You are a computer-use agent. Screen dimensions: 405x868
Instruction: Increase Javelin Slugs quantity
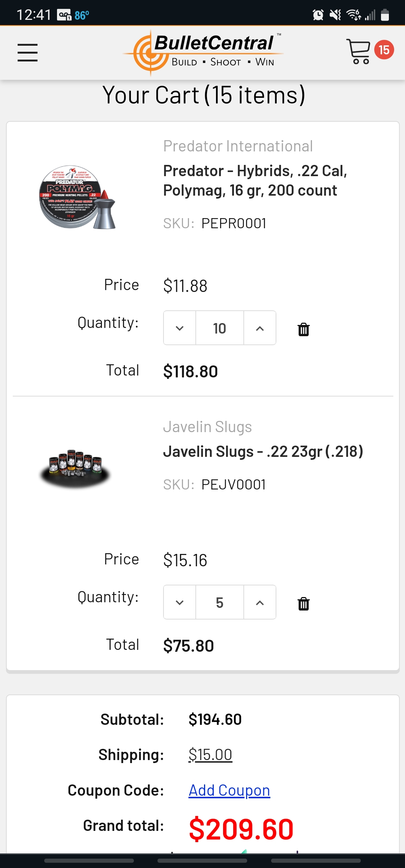pyautogui.click(x=260, y=602)
